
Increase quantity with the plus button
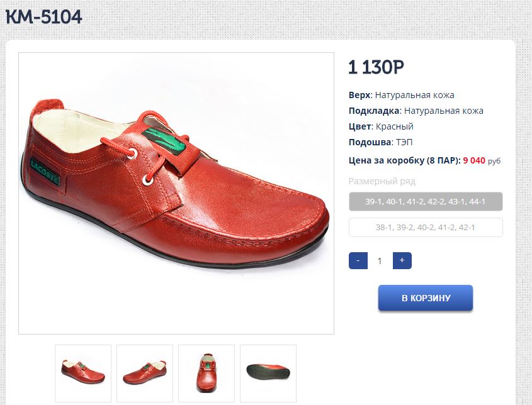402,260
